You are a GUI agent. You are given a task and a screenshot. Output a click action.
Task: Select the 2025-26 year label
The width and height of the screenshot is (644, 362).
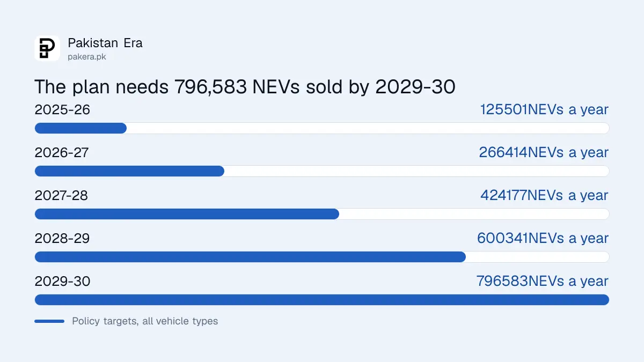(62, 110)
